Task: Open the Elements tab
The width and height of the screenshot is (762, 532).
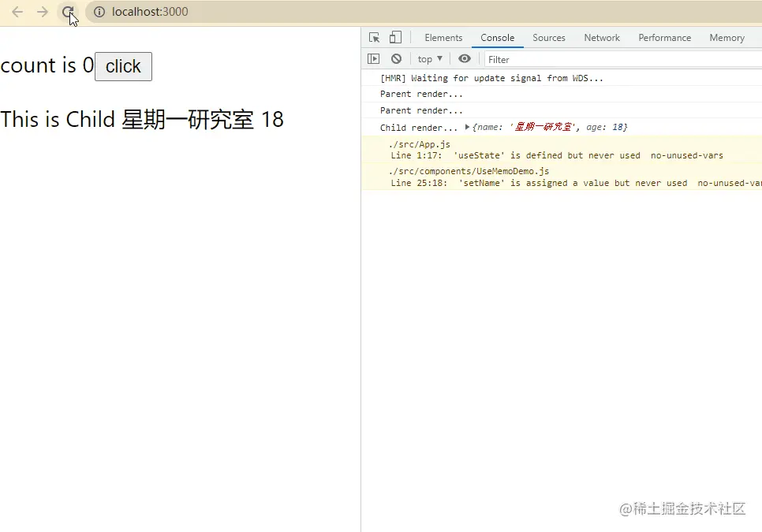Action: [x=443, y=38]
